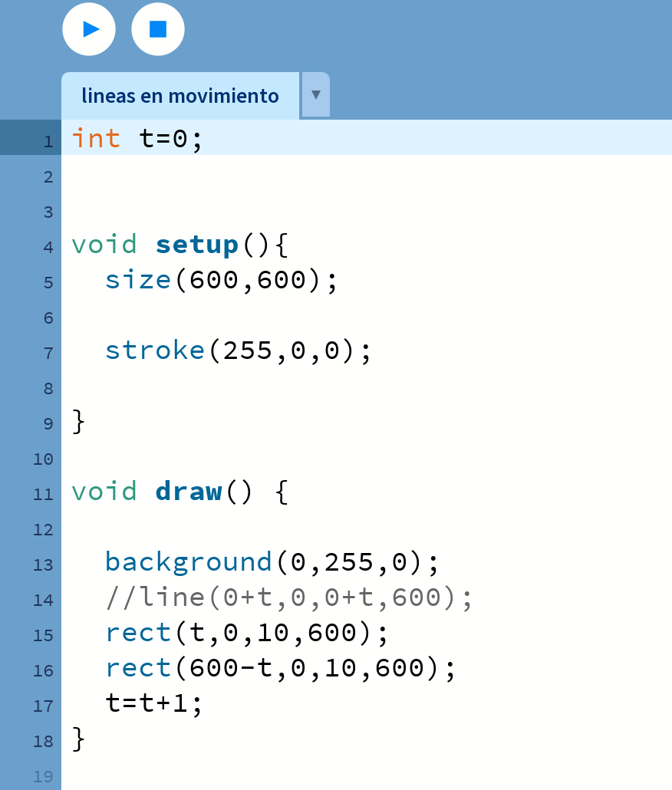Click 'background(0,255,0);' code line
This screenshot has height=790, width=672.
pos(272,562)
